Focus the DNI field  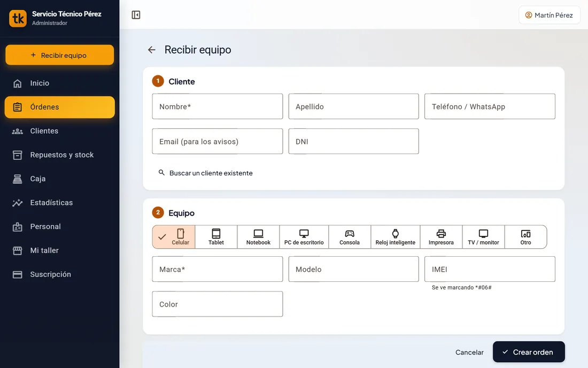[354, 141]
